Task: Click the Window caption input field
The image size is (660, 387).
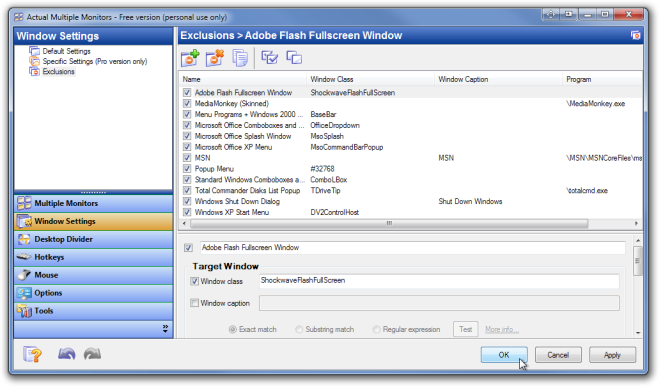Action: 439,303
